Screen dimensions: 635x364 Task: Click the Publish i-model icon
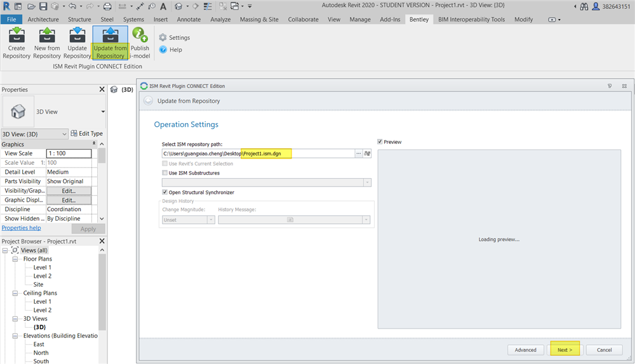[x=140, y=36]
